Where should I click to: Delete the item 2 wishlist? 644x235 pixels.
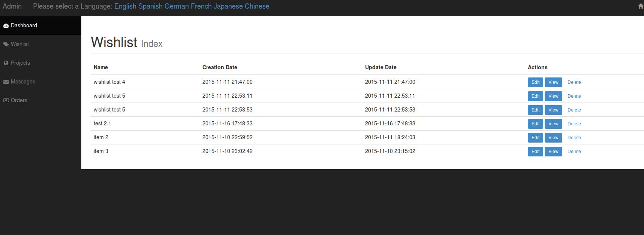[x=574, y=138]
